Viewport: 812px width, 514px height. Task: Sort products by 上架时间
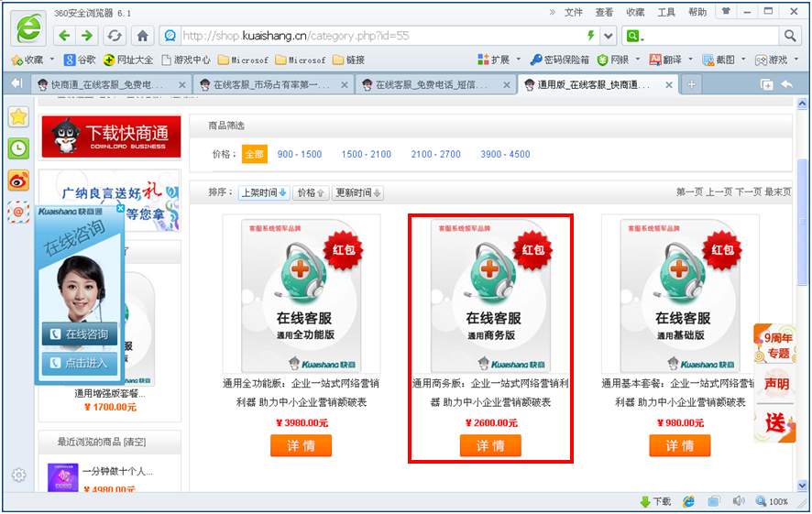[x=263, y=193]
